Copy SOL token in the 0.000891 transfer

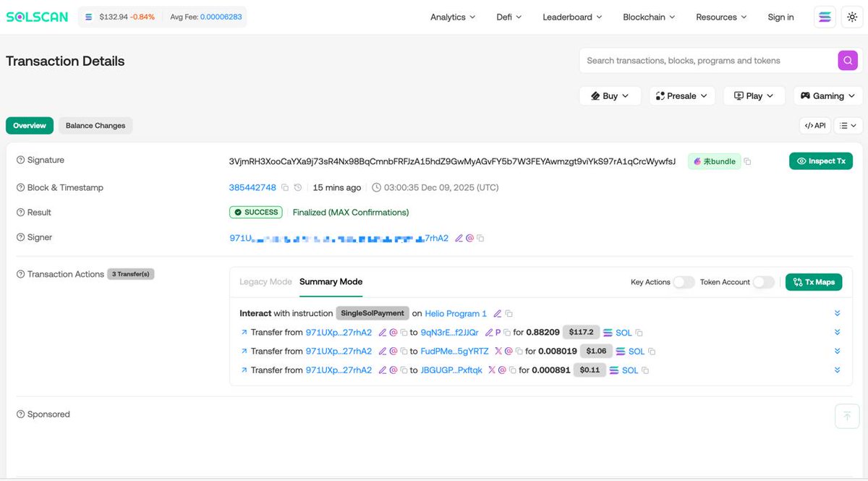(645, 370)
